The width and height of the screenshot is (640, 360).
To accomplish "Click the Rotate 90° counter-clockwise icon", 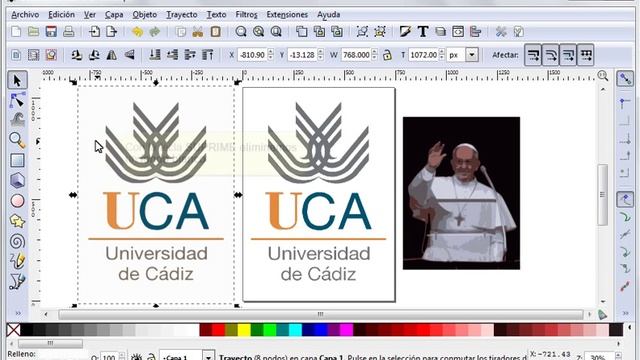I will [x=76, y=55].
